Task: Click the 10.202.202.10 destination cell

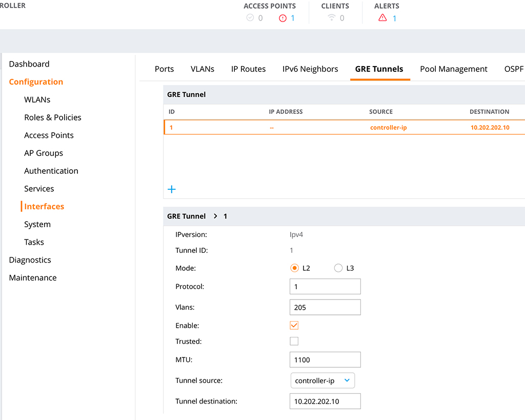Action: coord(490,128)
